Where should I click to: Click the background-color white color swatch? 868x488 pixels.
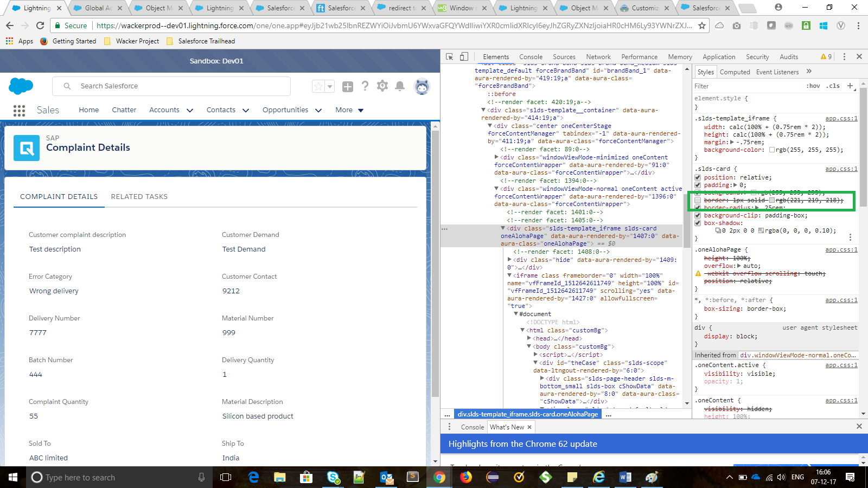click(x=771, y=150)
